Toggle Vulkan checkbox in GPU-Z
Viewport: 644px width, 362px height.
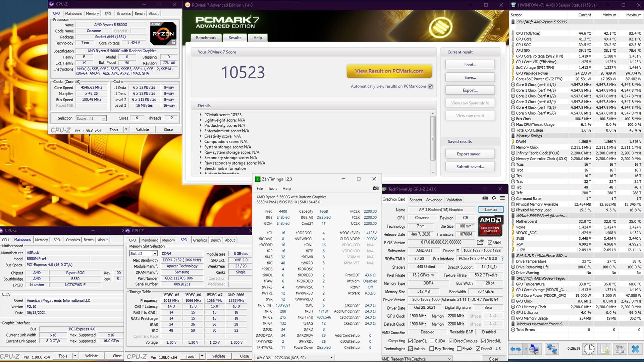411,349
